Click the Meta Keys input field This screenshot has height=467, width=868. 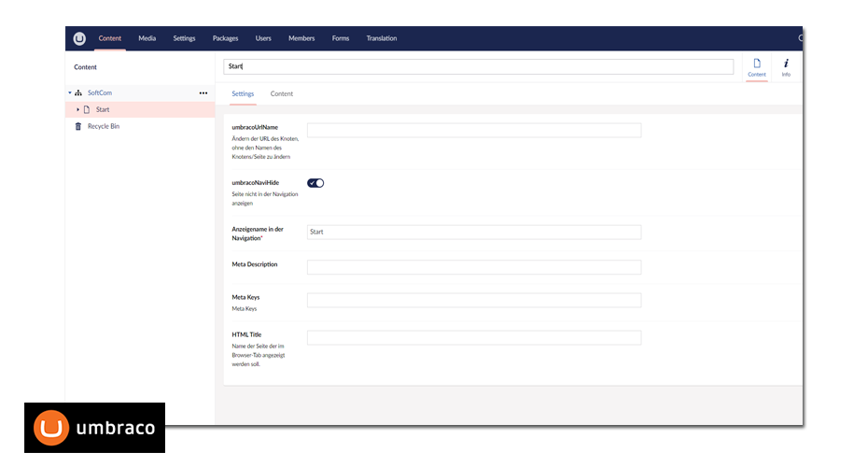click(474, 300)
